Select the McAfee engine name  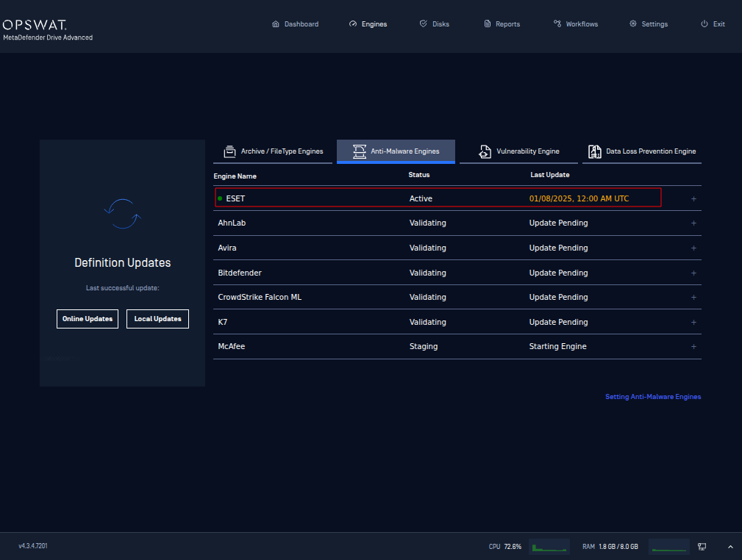click(x=232, y=346)
